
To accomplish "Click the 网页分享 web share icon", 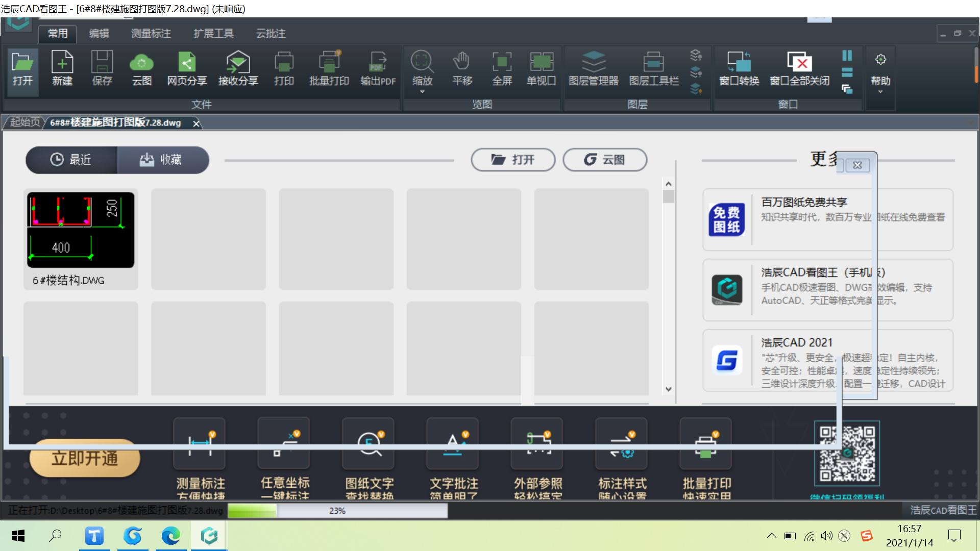I will (187, 69).
